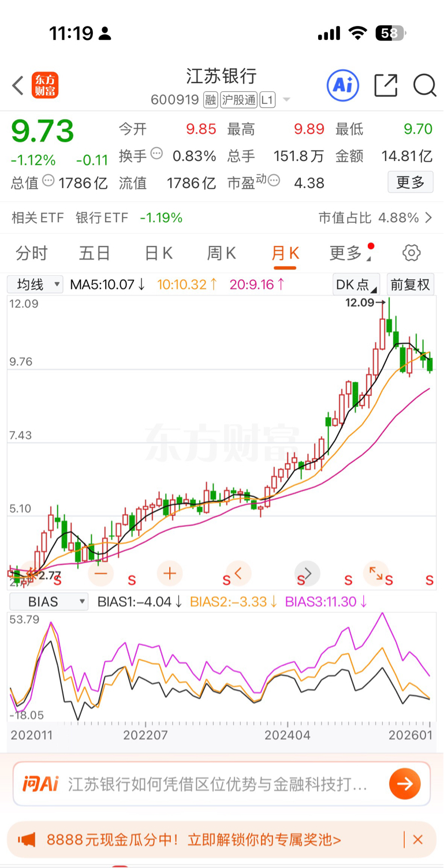This screenshot has height=868, width=444.
Task: Send question with orange arrow button
Action: point(405,784)
